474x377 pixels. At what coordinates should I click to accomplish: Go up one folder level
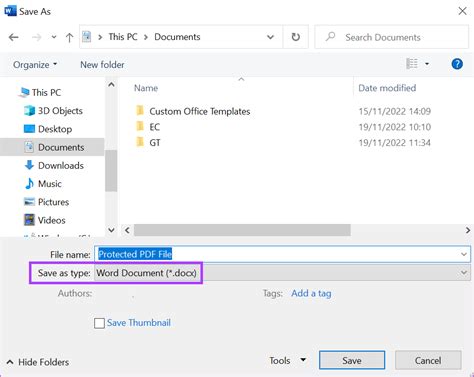pyautogui.click(x=69, y=37)
